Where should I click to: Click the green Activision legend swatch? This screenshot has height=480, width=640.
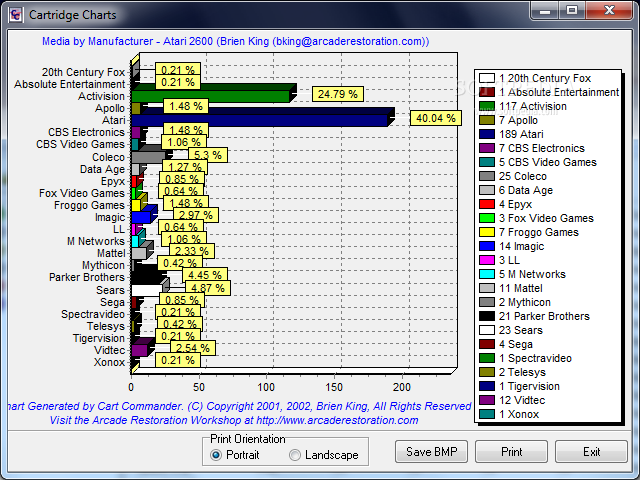coord(487,106)
